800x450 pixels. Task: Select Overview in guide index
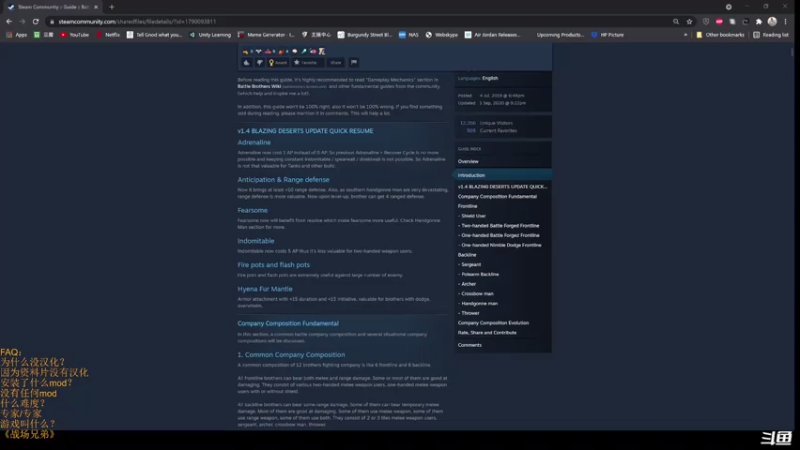[x=468, y=161]
